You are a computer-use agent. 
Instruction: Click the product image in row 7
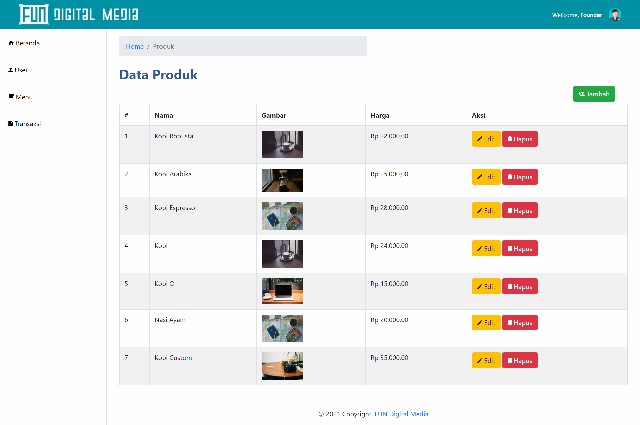tap(282, 365)
